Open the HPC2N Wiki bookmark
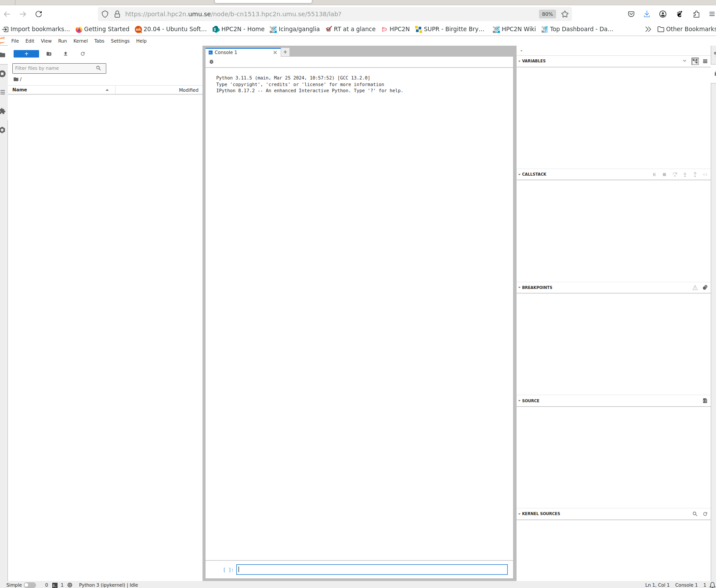This screenshot has height=588, width=716. (514, 29)
